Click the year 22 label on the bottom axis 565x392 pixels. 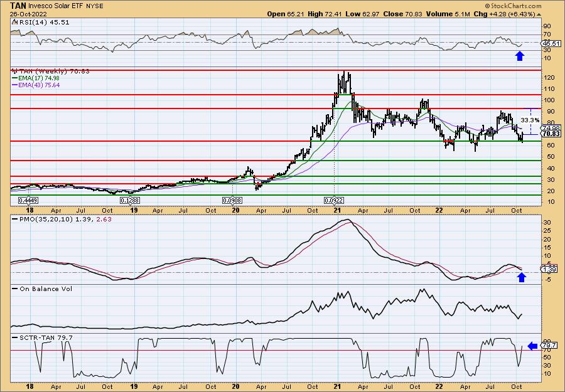(439, 387)
